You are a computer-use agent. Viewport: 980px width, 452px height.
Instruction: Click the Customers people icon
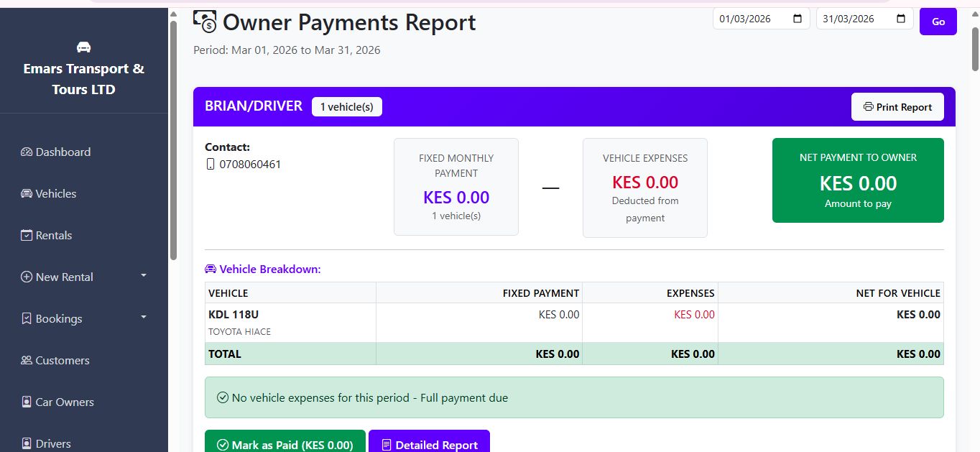27,361
